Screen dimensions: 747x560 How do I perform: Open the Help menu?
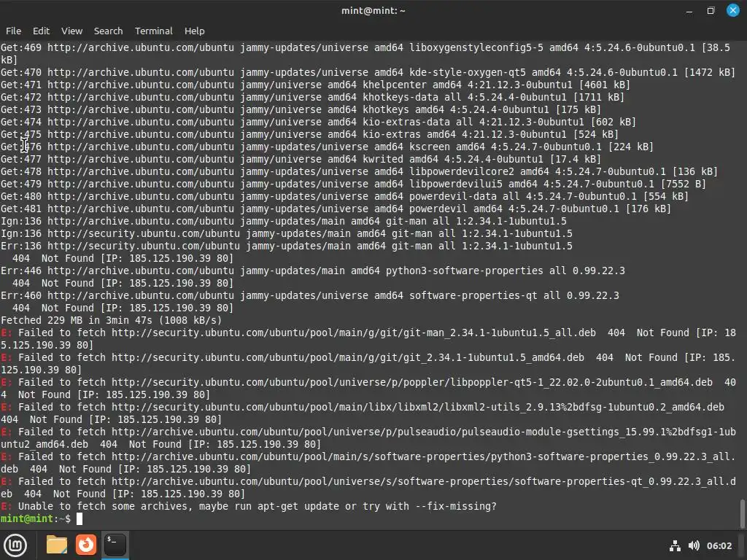click(194, 31)
